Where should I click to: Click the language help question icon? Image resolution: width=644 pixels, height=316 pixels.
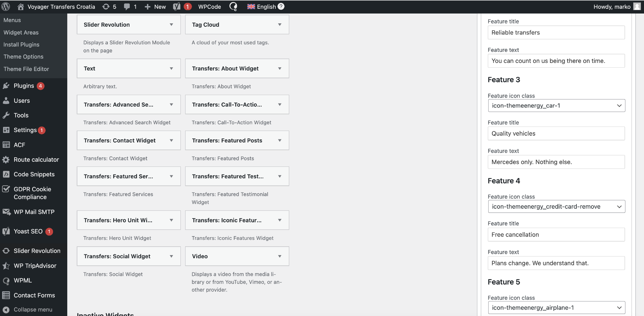[x=281, y=6]
